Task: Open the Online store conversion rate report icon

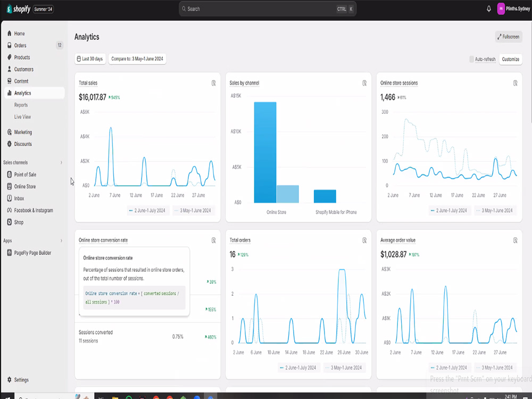Action: click(213, 240)
